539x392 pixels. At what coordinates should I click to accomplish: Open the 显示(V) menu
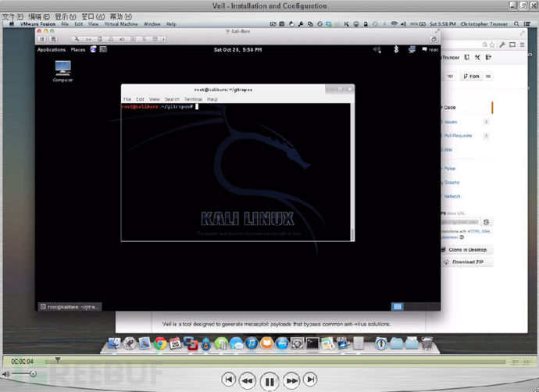tap(66, 16)
